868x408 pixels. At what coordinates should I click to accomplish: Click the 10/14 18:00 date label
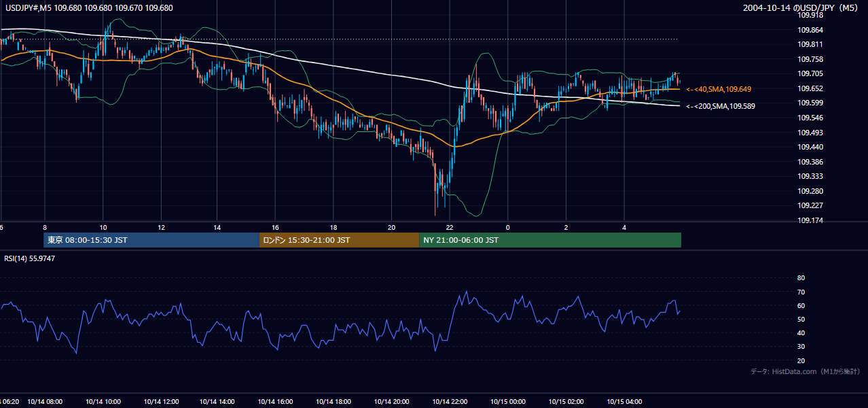tap(334, 402)
